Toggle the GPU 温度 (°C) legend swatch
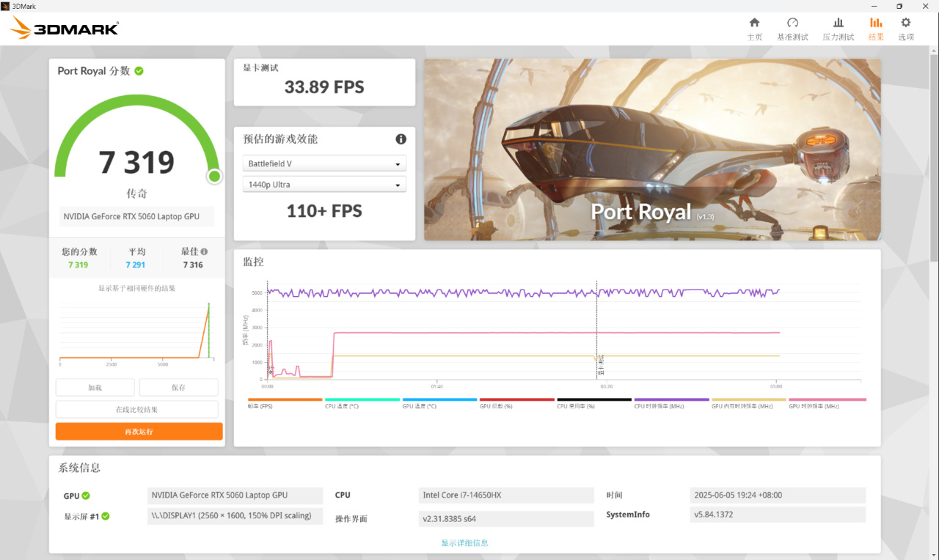 [x=440, y=399]
